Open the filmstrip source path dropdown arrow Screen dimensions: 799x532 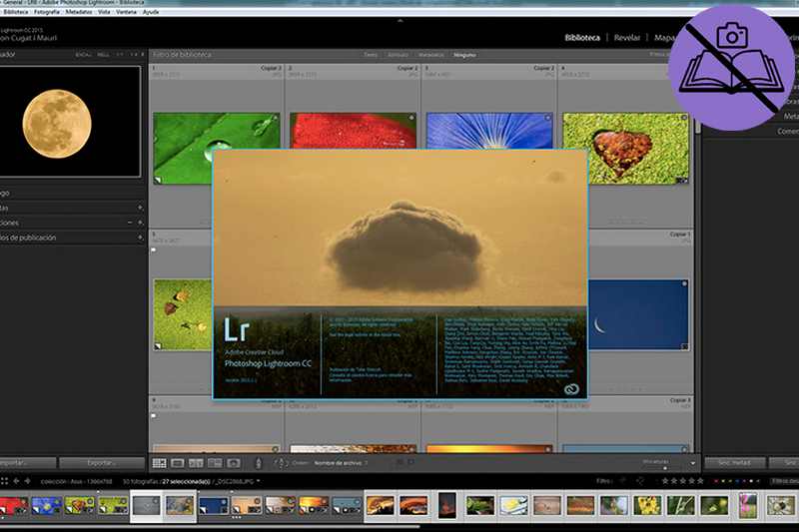click(259, 480)
